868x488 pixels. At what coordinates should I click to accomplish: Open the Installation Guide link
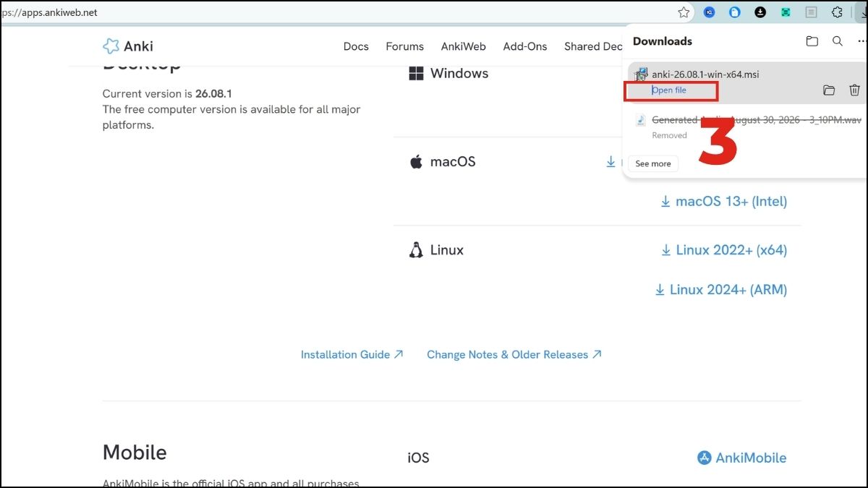click(352, 355)
